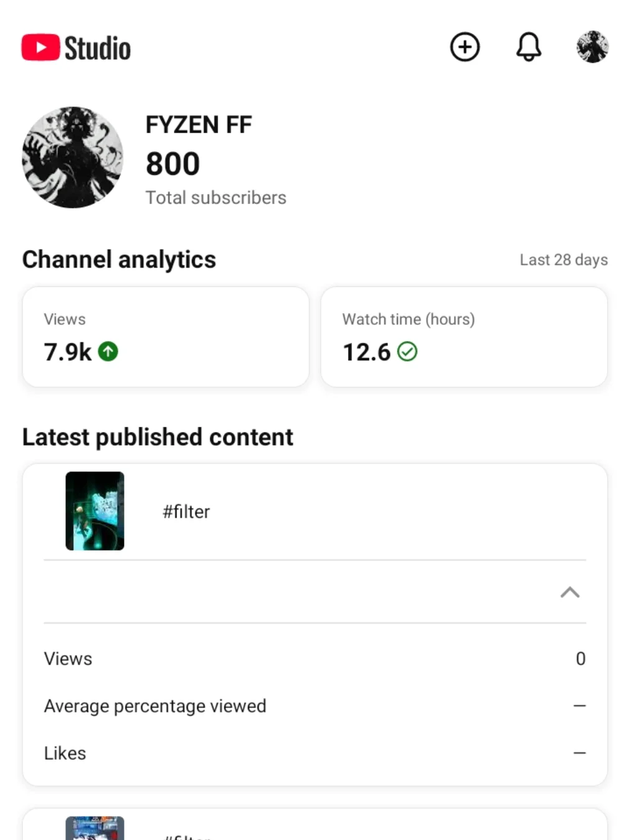
Task: Tap the watch time checkmark icon
Action: (x=407, y=352)
